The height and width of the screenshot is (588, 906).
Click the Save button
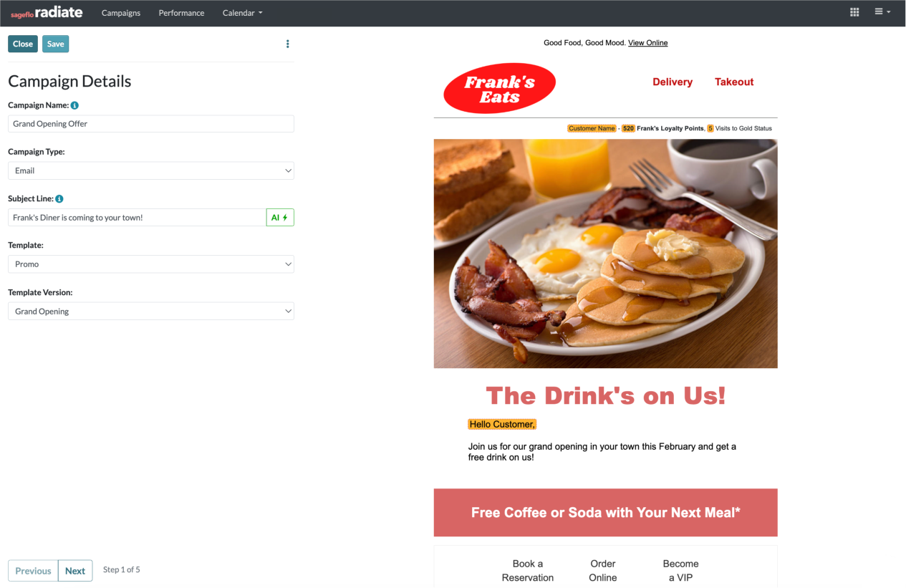[x=55, y=44]
